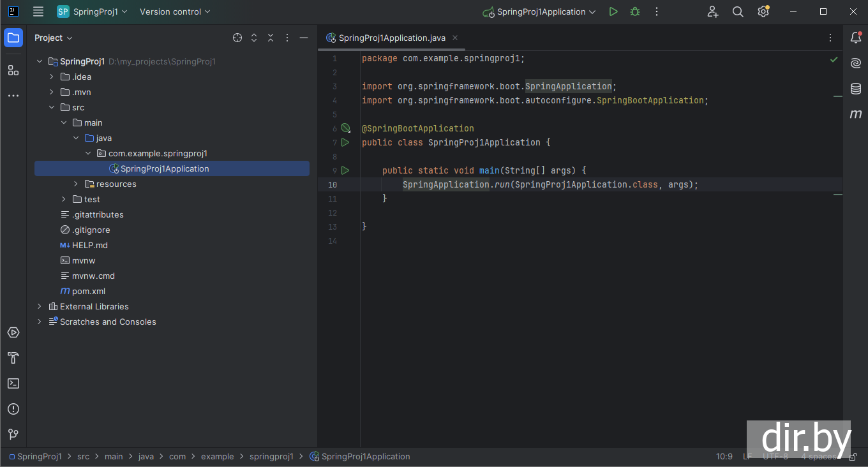The height and width of the screenshot is (467, 868).
Task: Expand the External Libraries node
Action: [40, 306]
